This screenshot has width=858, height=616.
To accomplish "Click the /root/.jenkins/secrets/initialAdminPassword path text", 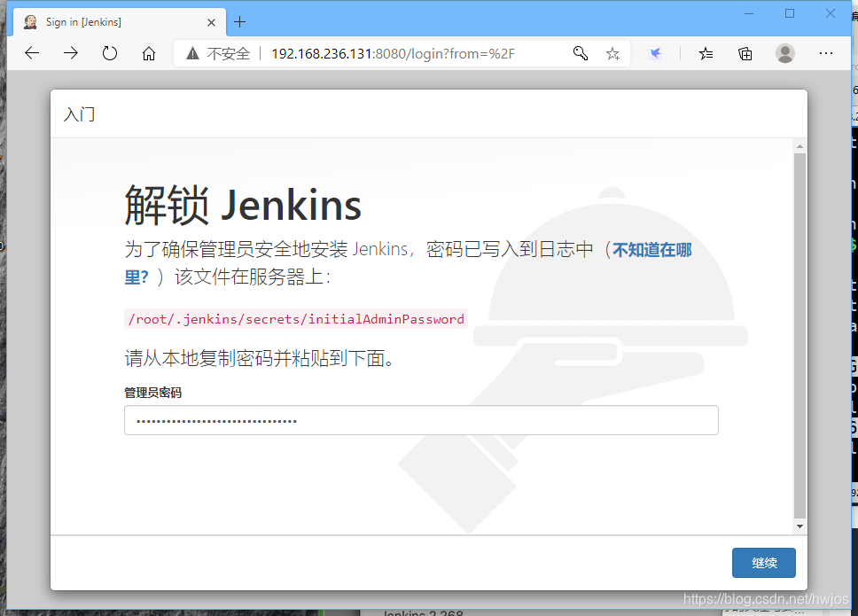I will click(x=296, y=319).
